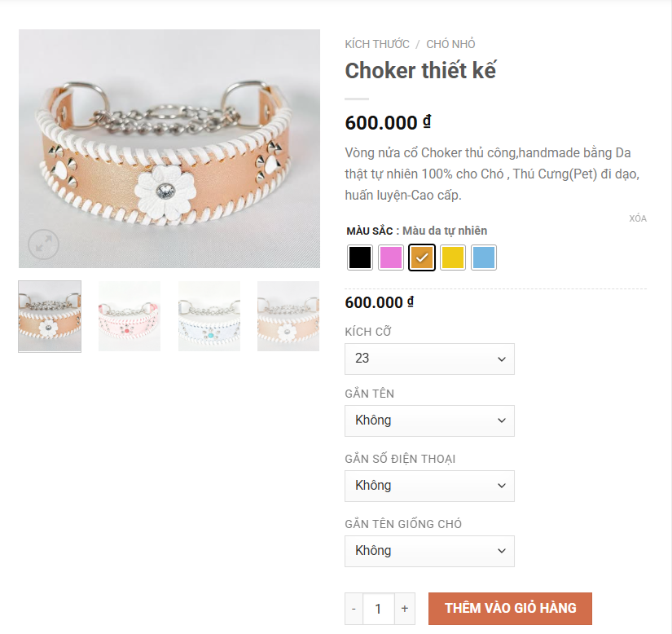Expand the Gắn tên dropdown
This screenshot has width=672, height=634.
tap(429, 420)
